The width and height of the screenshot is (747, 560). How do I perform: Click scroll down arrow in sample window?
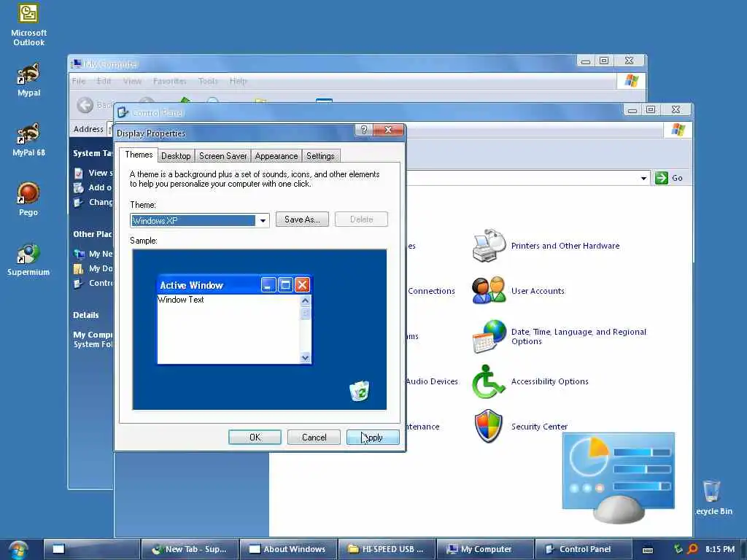point(306,357)
